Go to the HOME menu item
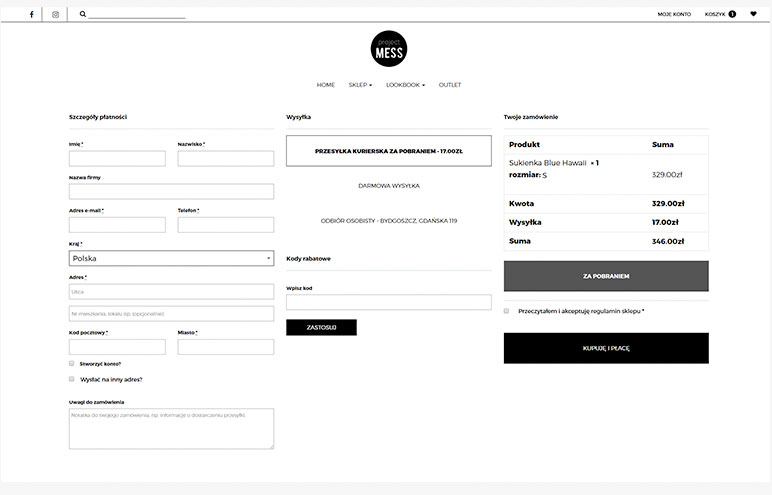 (325, 85)
